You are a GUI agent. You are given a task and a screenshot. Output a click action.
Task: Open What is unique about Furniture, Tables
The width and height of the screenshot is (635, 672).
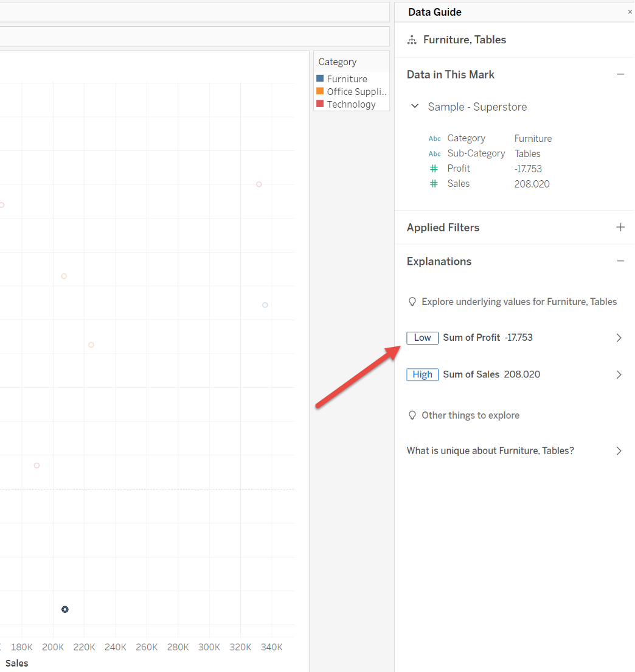[x=490, y=451]
